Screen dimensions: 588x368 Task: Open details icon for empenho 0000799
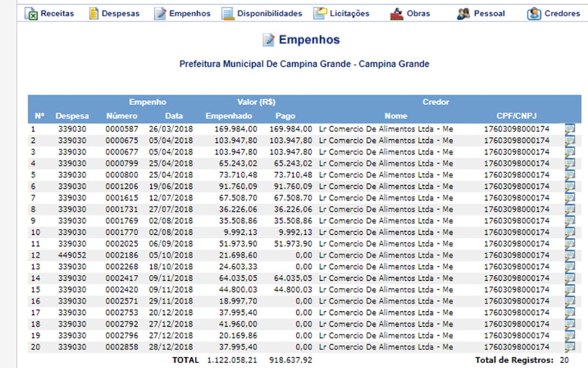pyautogui.click(x=569, y=164)
